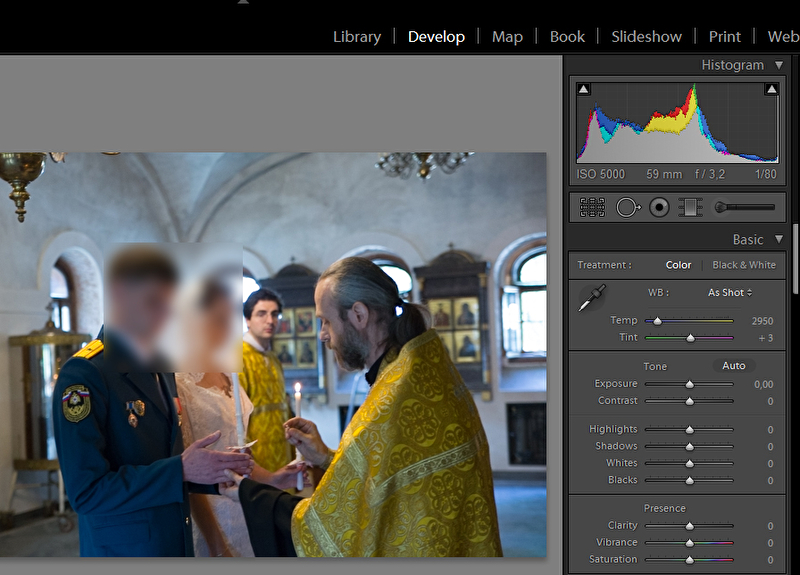This screenshot has height=575, width=800.
Task: Click the Temp value field
Action: click(762, 321)
